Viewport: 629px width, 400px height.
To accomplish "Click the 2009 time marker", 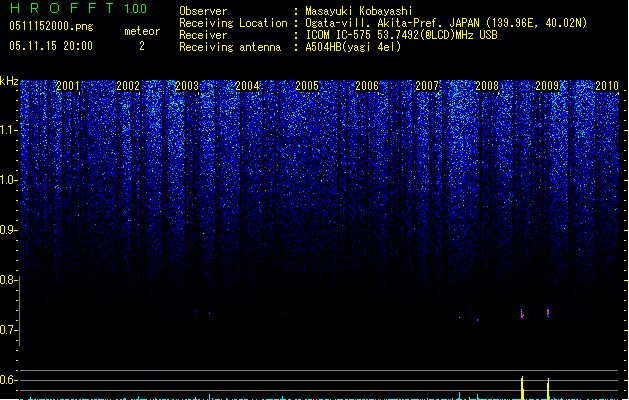I will 547,86.
